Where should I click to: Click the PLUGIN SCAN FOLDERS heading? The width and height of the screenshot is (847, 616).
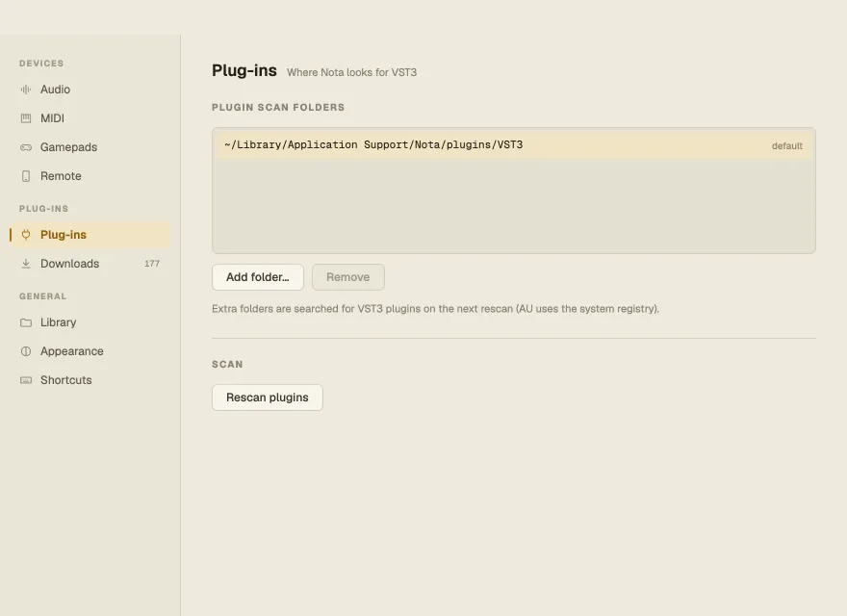click(x=278, y=108)
